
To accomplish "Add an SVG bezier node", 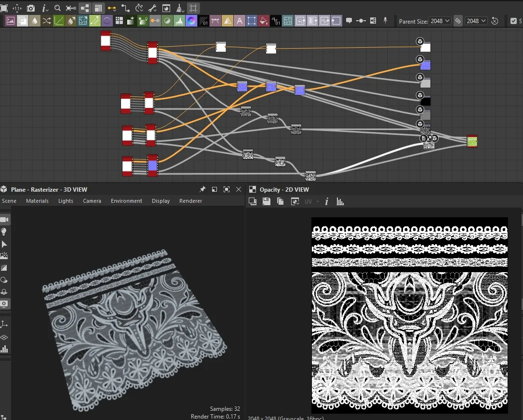I will (x=215, y=21).
